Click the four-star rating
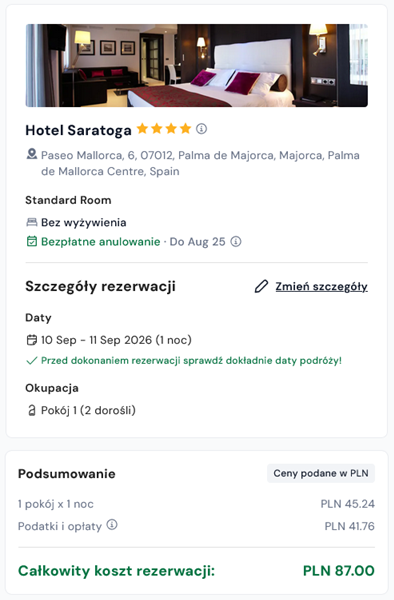 (x=164, y=129)
